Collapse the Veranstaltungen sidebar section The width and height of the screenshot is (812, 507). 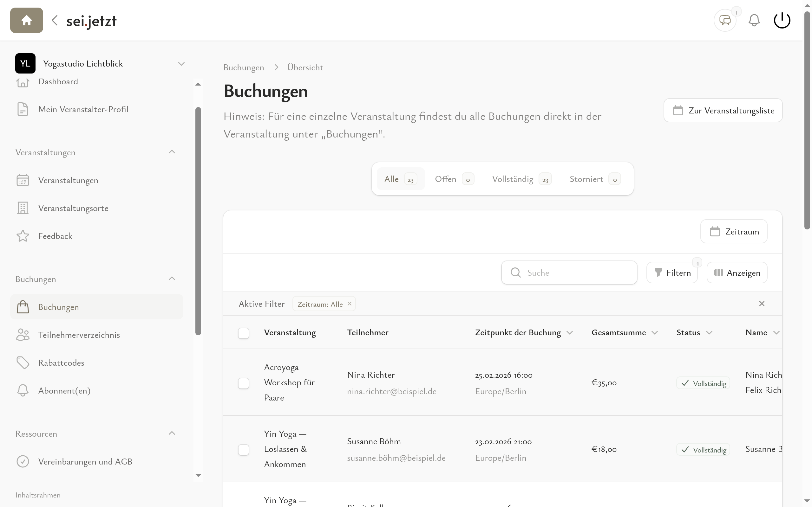click(x=172, y=152)
